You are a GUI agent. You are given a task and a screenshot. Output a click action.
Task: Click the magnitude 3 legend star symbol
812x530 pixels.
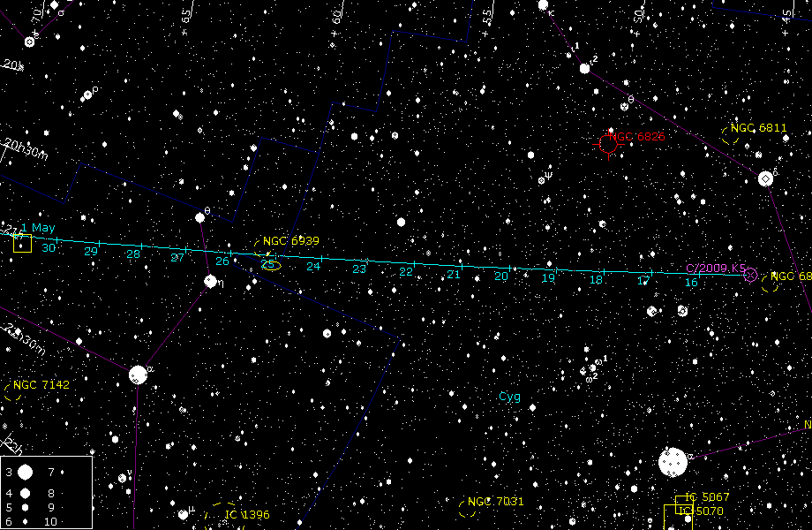click(25, 473)
